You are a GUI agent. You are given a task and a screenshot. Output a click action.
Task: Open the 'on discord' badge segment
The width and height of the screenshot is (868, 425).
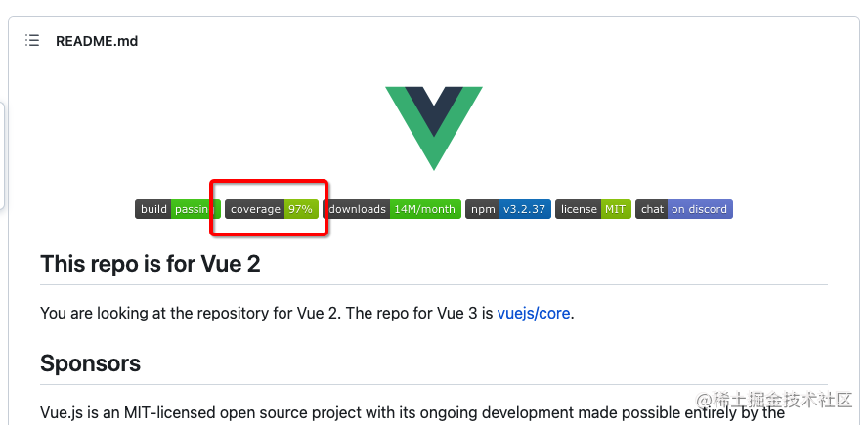(700, 209)
